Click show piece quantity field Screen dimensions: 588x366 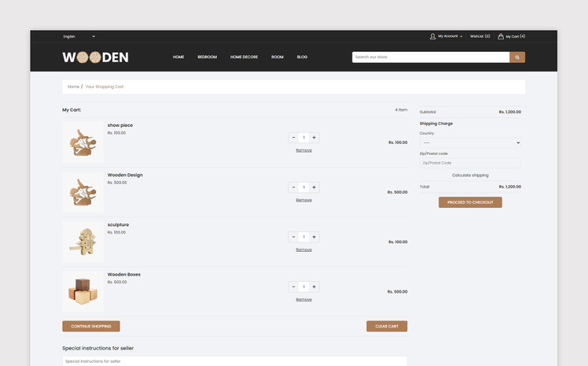(x=303, y=138)
